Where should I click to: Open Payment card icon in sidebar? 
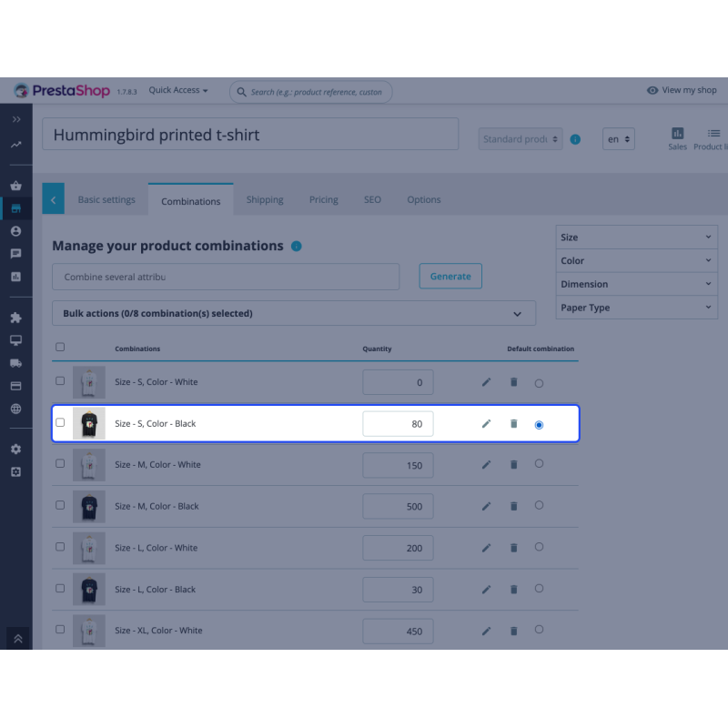pos(16,386)
